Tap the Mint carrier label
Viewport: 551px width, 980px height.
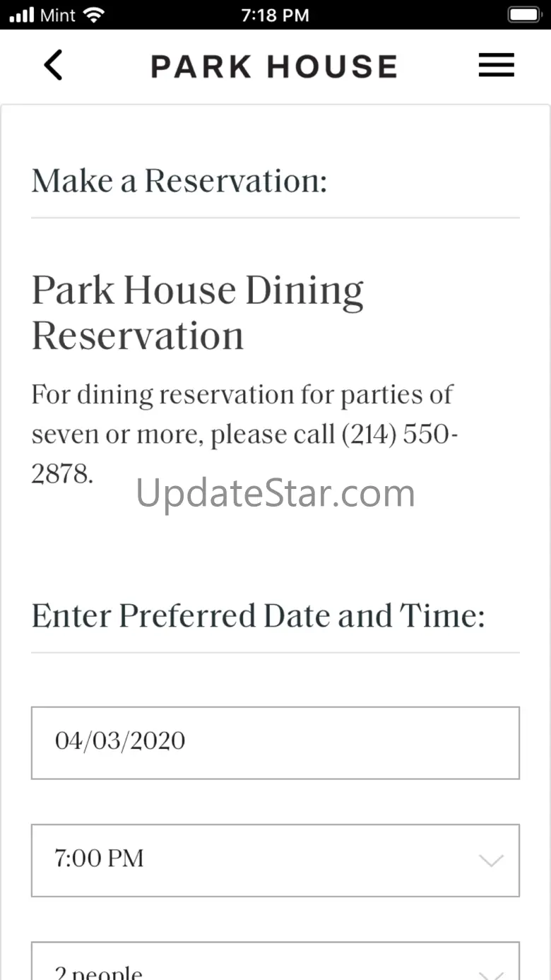(x=58, y=15)
